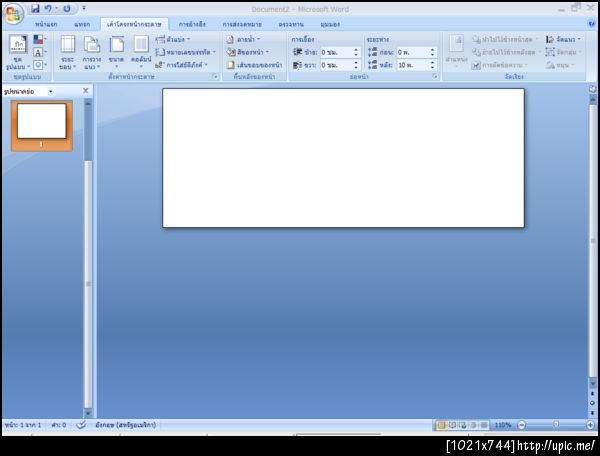Increase Spacing After with the up arrow
This screenshot has height=456, width=600.
coord(432,63)
